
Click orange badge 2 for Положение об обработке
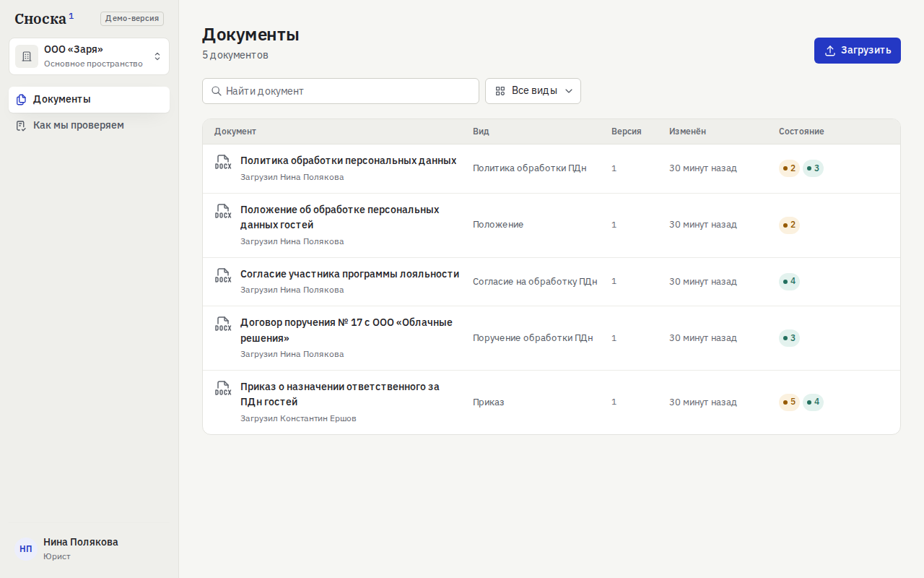tap(789, 225)
